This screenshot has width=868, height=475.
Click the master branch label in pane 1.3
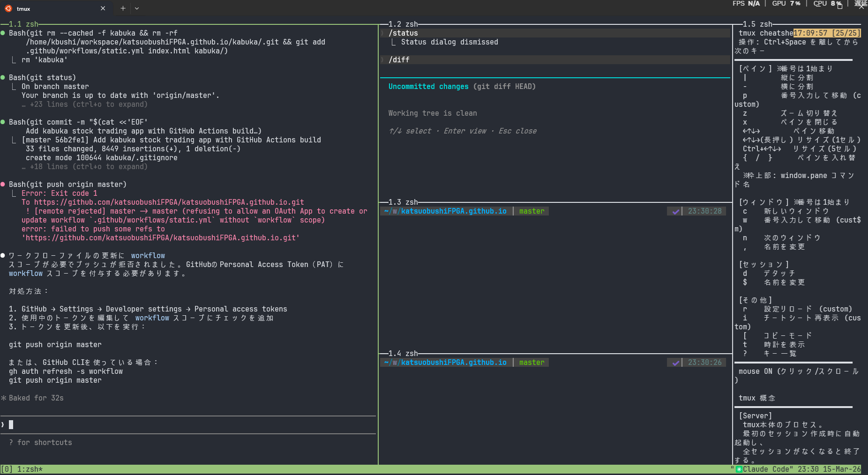pyautogui.click(x=531, y=211)
